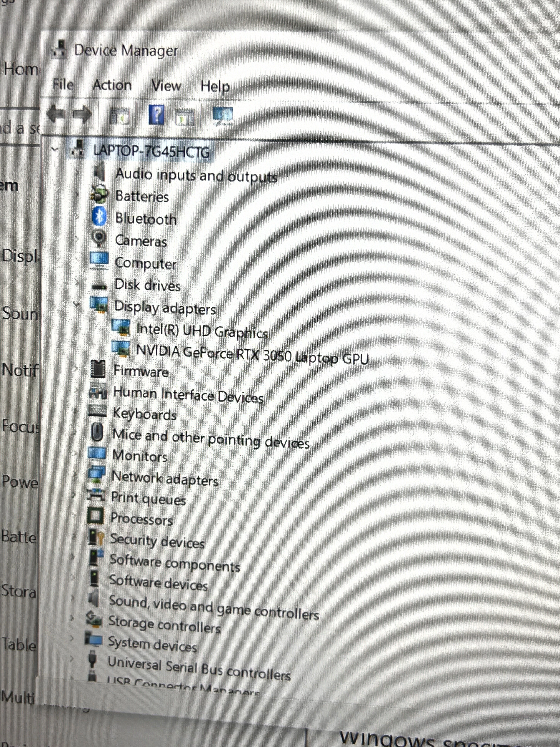Open the Action menu

pyautogui.click(x=112, y=85)
